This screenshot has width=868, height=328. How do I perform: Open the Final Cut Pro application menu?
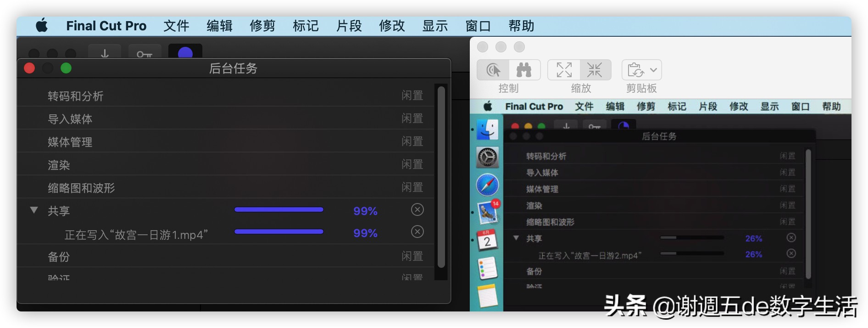pyautogui.click(x=106, y=26)
